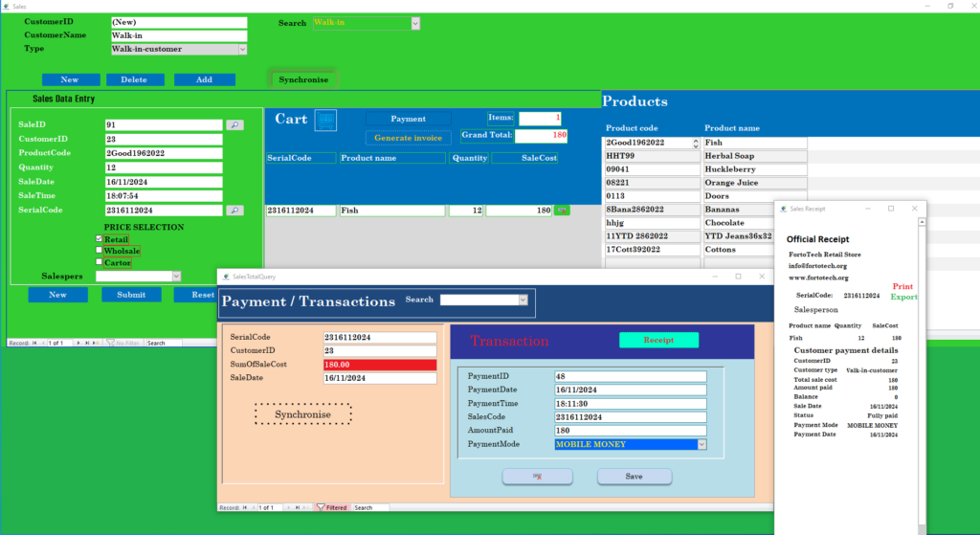
Task: Select Bananas in the Products list
Action: [x=755, y=209]
